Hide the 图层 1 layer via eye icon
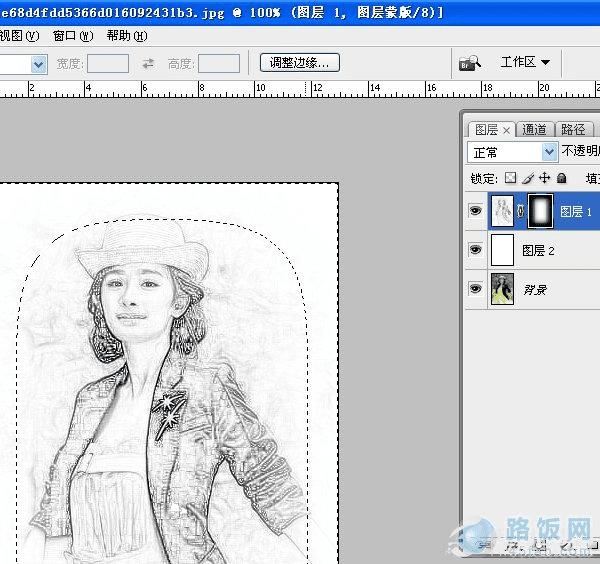Viewport: 600px width, 564px height. (475, 211)
